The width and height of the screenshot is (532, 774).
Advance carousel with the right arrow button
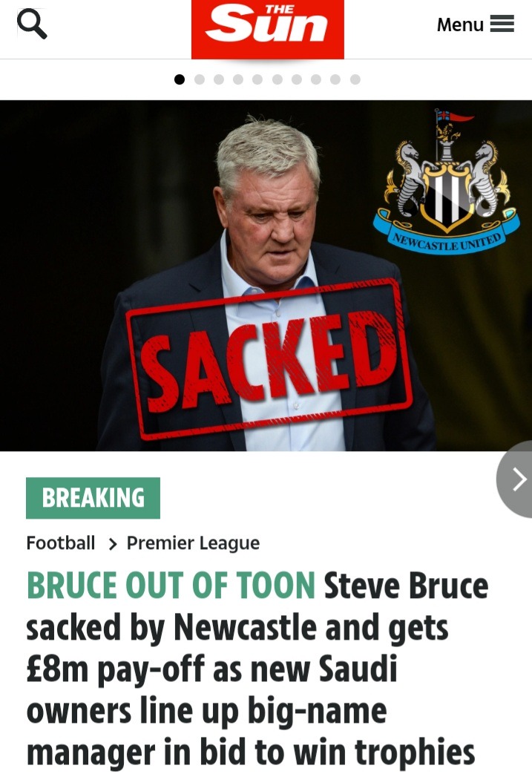pyautogui.click(x=515, y=479)
